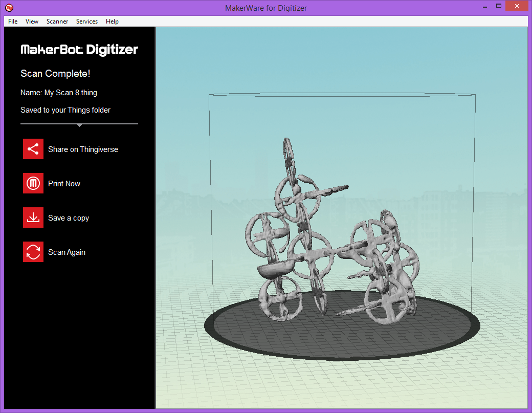Open the File menu
This screenshot has height=413, width=532.
tap(13, 21)
